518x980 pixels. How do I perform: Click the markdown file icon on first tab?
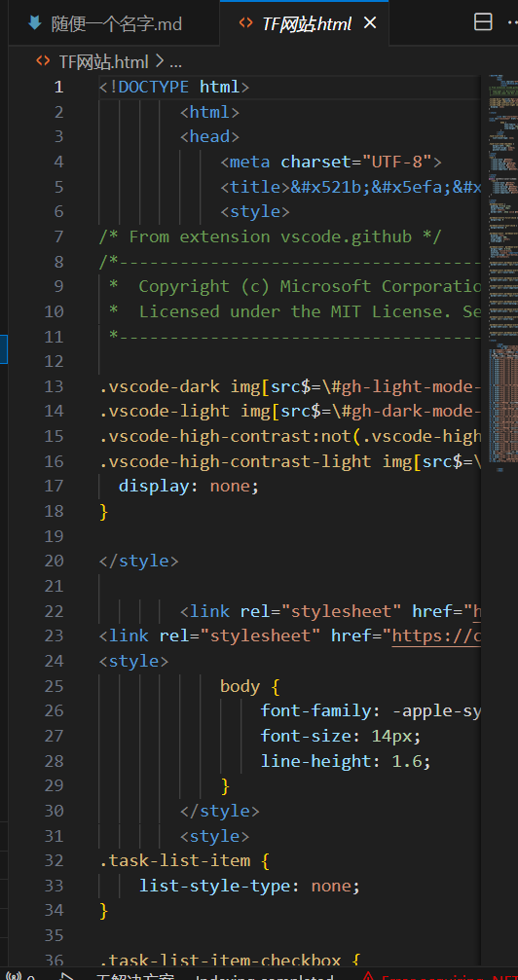tap(34, 23)
